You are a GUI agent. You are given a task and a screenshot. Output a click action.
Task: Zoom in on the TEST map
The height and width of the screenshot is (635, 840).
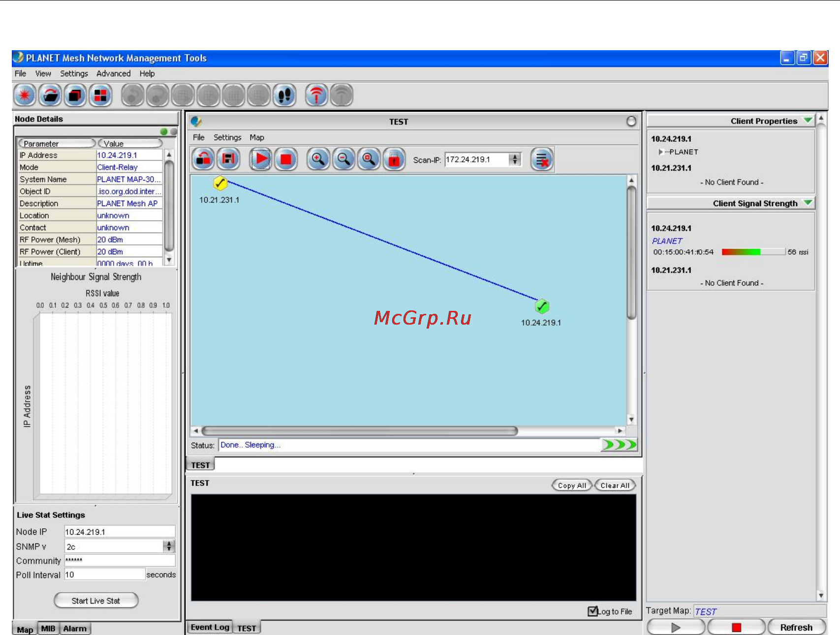click(x=318, y=159)
